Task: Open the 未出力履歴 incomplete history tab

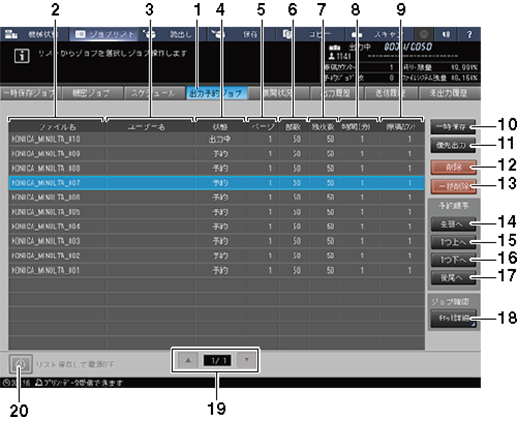Action: [x=449, y=93]
